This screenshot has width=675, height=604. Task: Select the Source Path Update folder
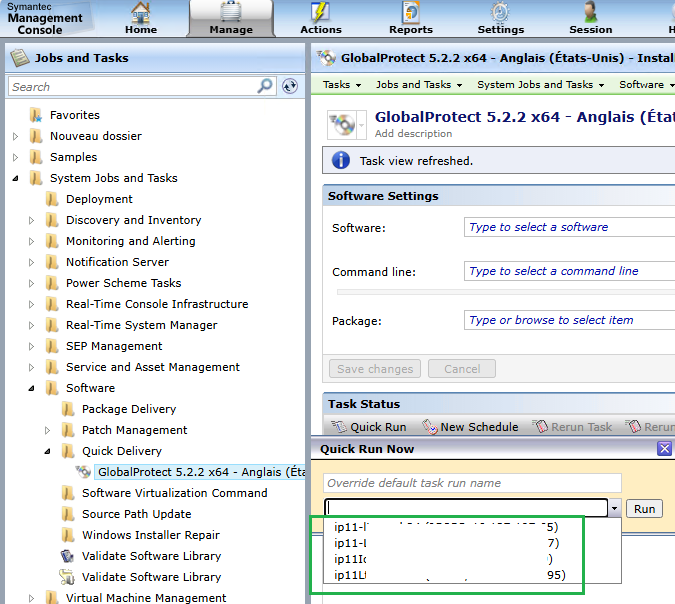[x=136, y=514]
